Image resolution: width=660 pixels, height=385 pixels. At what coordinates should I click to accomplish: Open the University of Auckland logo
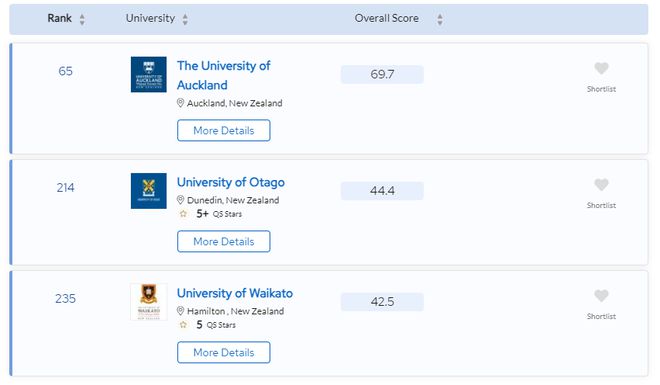pyautogui.click(x=149, y=74)
